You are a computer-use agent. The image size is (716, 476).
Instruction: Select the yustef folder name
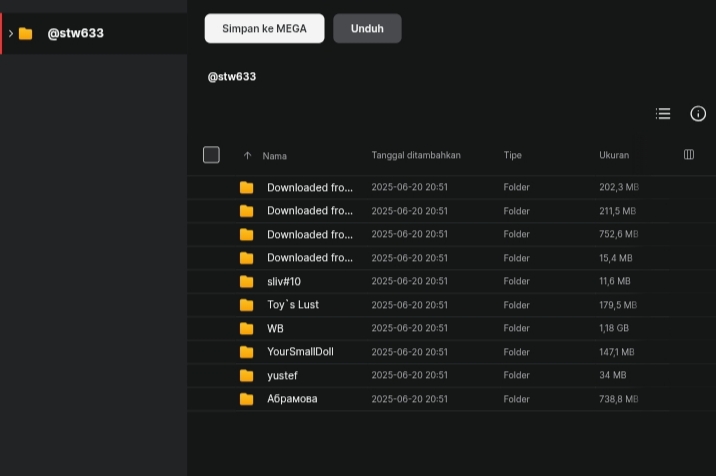282,376
